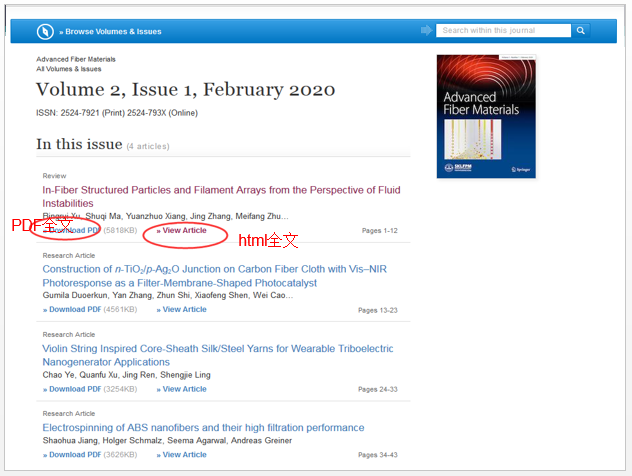
Task: Open Electrospinning of ABS nanofibers article
Action: click(x=203, y=427)
